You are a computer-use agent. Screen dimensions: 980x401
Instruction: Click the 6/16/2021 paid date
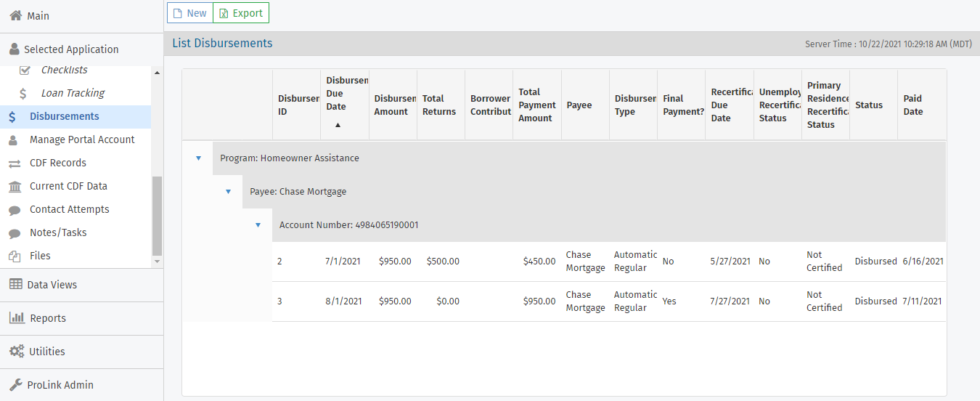(923, 262)
